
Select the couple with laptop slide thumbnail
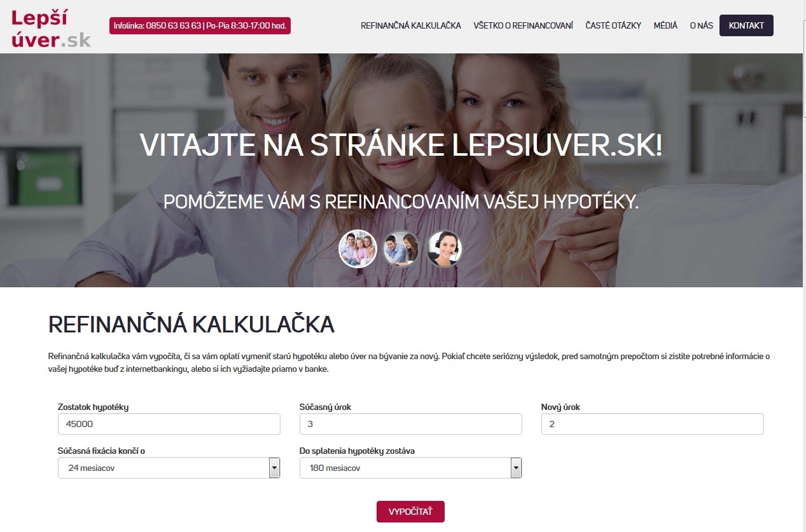tap(401, 249)
